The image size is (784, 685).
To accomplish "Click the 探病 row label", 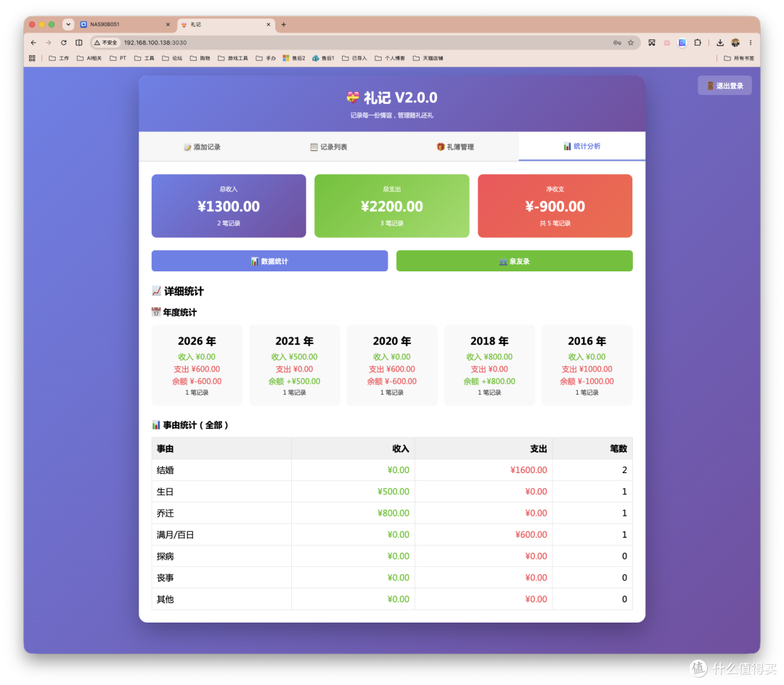I will (166, 556).
